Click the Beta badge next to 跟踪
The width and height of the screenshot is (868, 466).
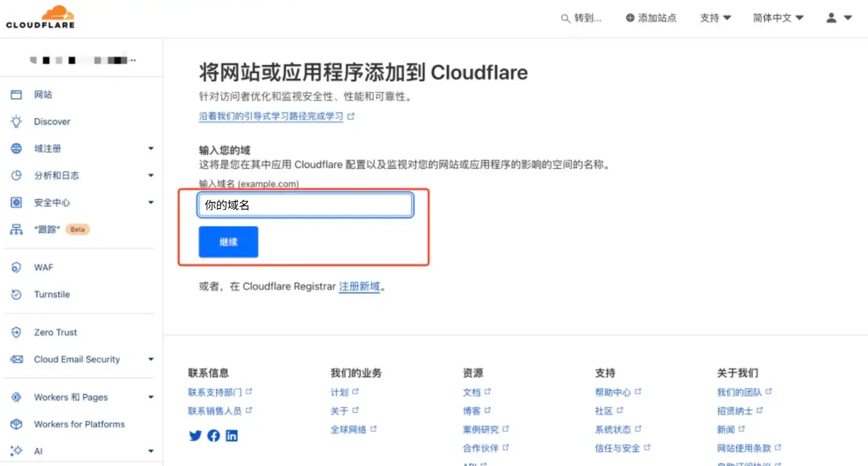coord(78,230)
